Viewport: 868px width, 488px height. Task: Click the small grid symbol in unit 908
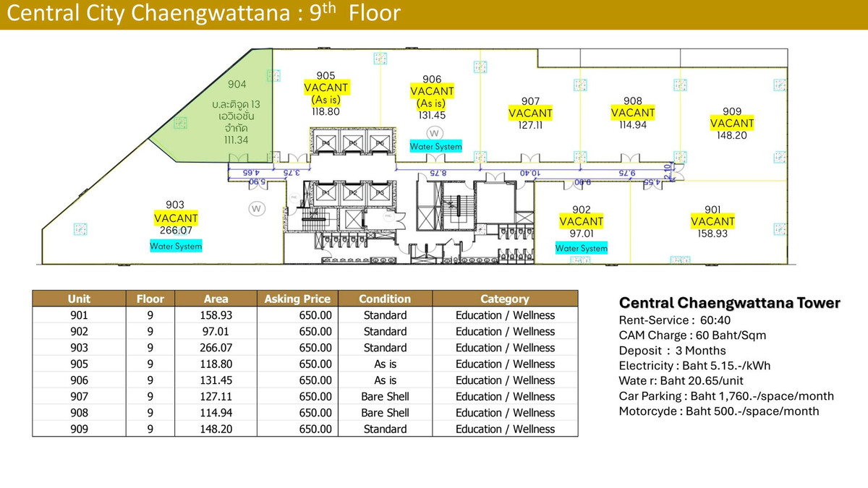pos(581,85)
